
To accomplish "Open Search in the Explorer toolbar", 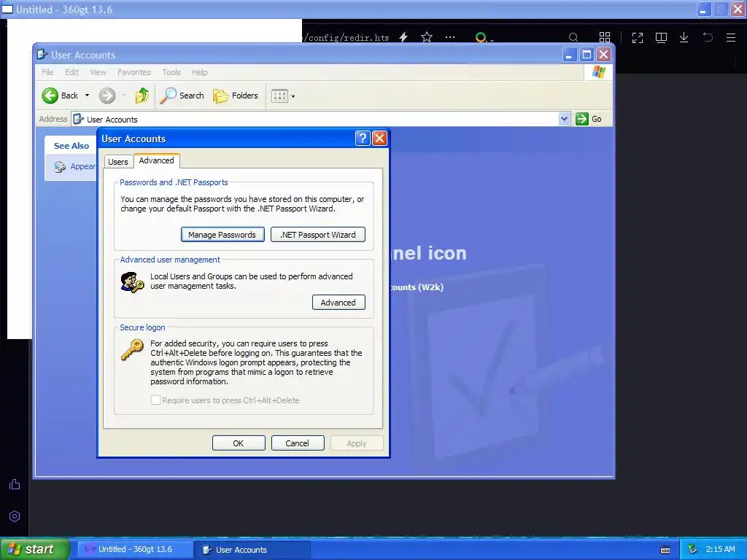I will [182, 96].
